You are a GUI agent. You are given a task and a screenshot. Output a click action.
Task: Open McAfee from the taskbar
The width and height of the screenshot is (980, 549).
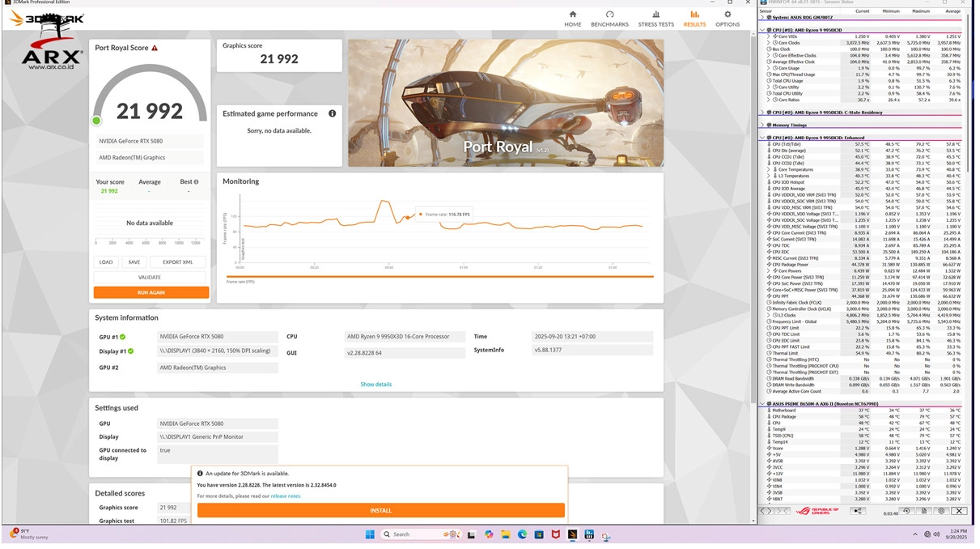[556, 534]
